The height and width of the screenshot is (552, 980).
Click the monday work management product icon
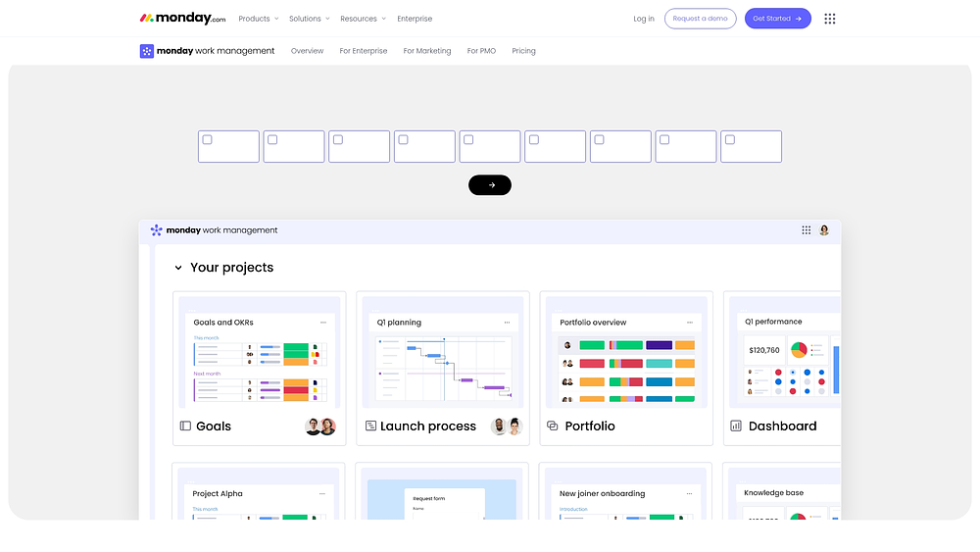(x=146, y=51)
